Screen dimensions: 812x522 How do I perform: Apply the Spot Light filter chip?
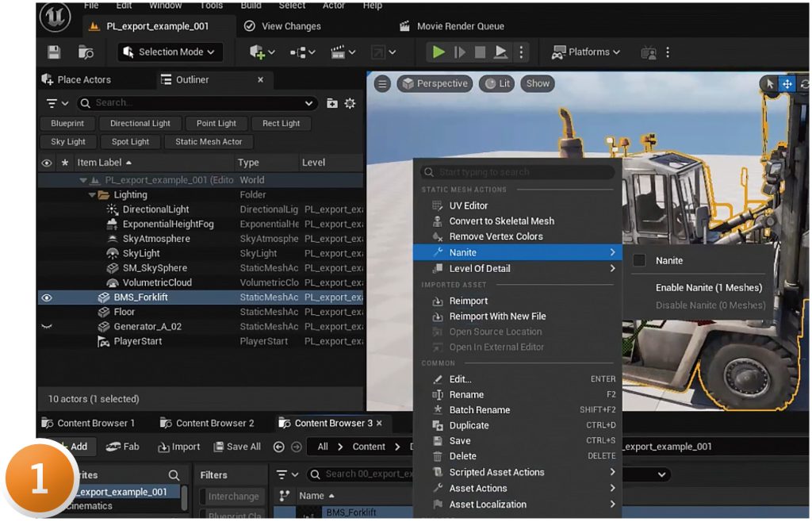point(131,142)
